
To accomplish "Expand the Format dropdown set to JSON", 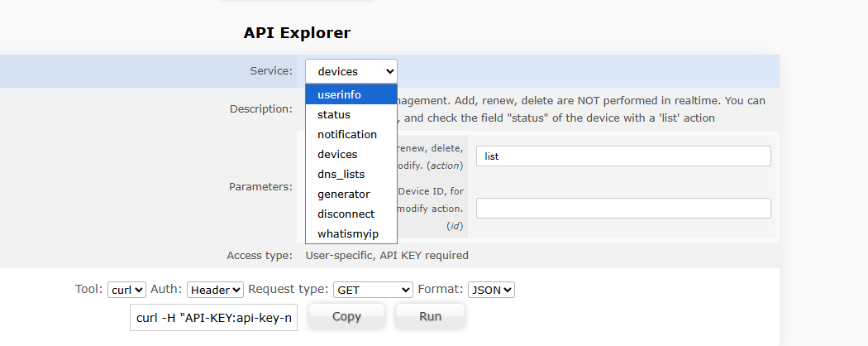I will coord(491,290).
